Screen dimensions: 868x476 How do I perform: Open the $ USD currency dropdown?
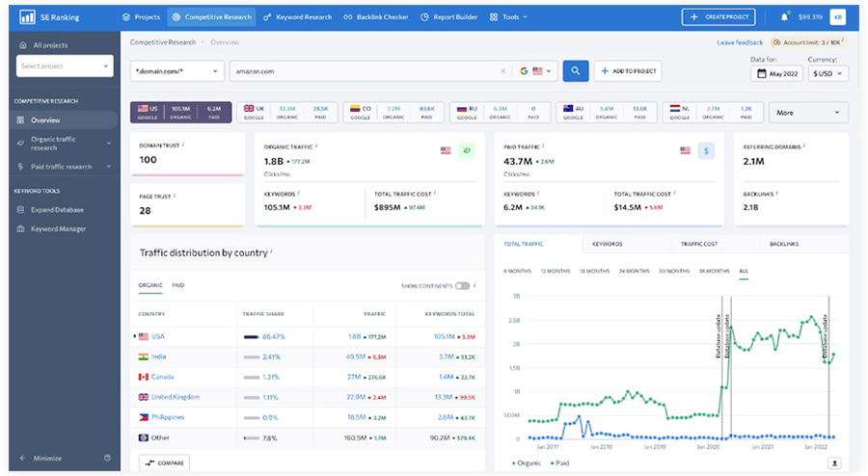click(827, 73)
